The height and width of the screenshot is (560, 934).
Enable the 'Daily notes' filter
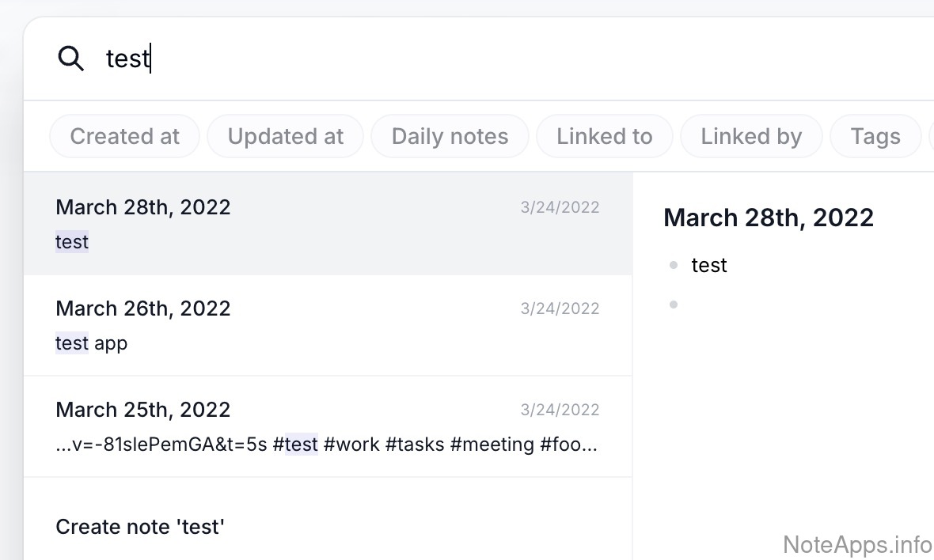(x=450, y=136)
